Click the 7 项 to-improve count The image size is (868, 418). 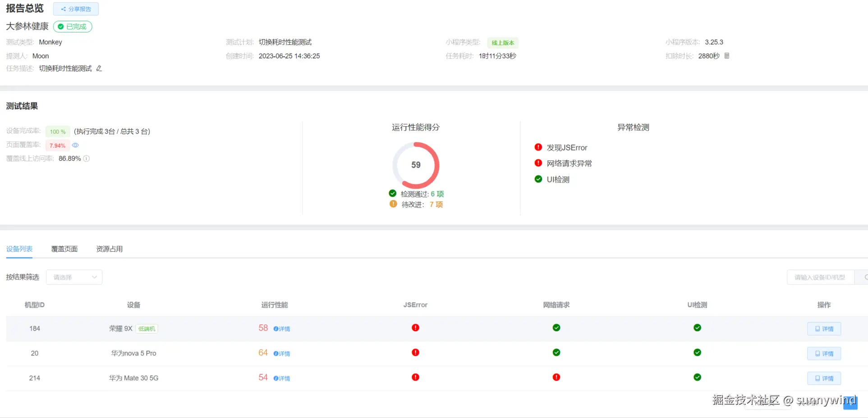[436, 204]
